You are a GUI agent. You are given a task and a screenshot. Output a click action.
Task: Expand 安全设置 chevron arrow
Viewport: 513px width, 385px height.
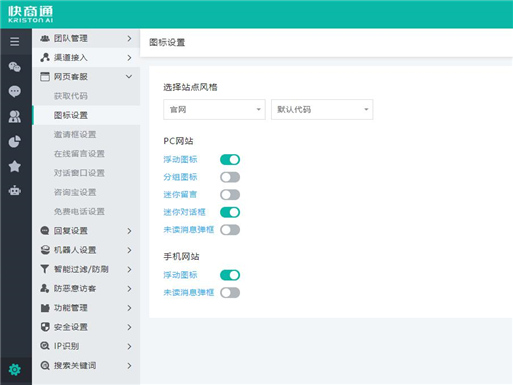tap(129, 327)
